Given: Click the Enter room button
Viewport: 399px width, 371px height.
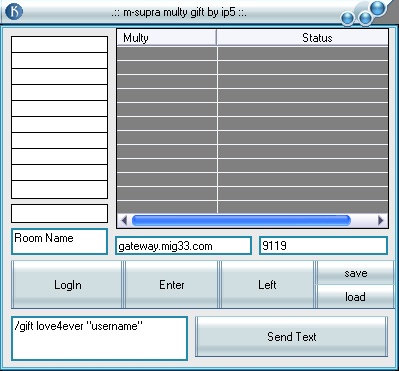Looking at the screenshot, I should coord(171,285).
